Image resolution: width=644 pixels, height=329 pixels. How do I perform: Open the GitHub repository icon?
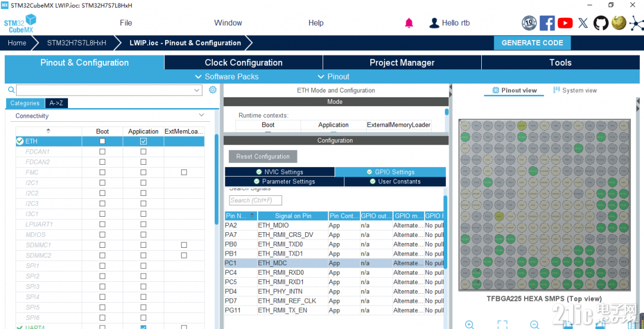pyautogui.click(x=601, y=23)
